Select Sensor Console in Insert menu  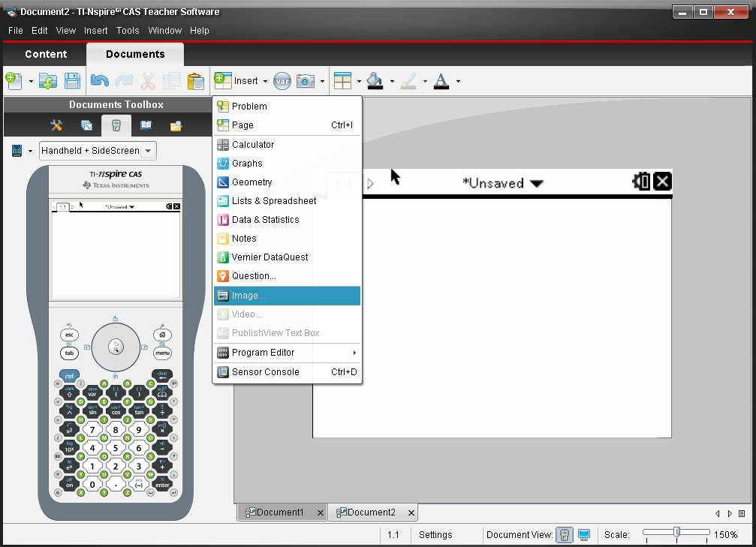coord(287,372)
